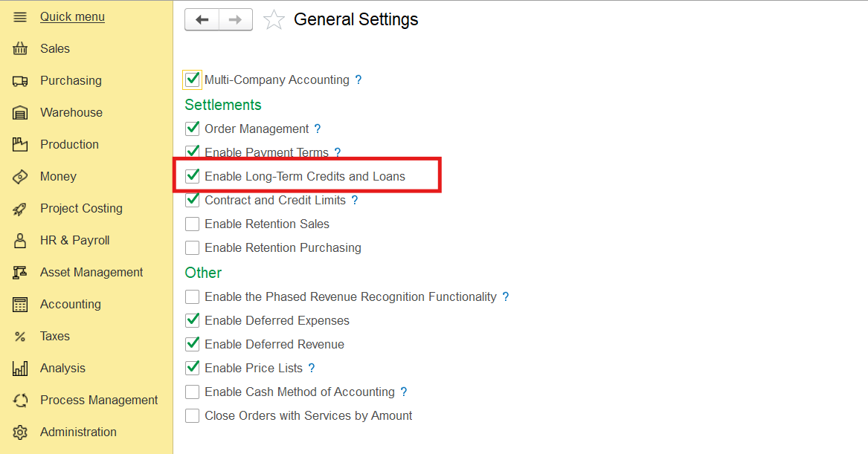
Task: Open the Accounting section
Action: 70,305
